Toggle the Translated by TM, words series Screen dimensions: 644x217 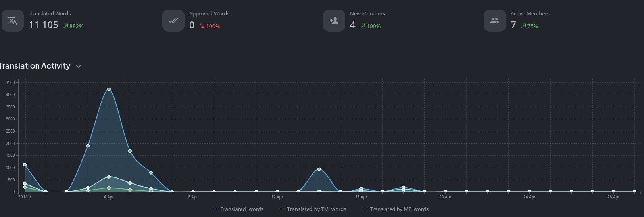[316, 209]
